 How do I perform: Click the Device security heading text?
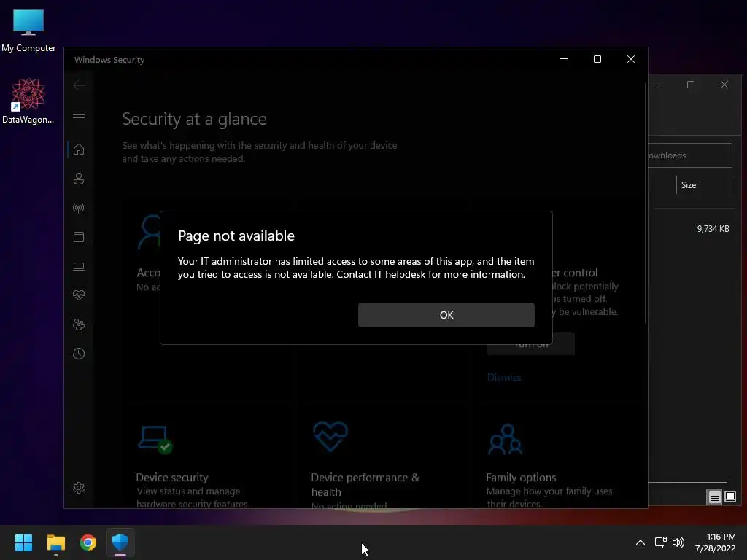(172, 477)
